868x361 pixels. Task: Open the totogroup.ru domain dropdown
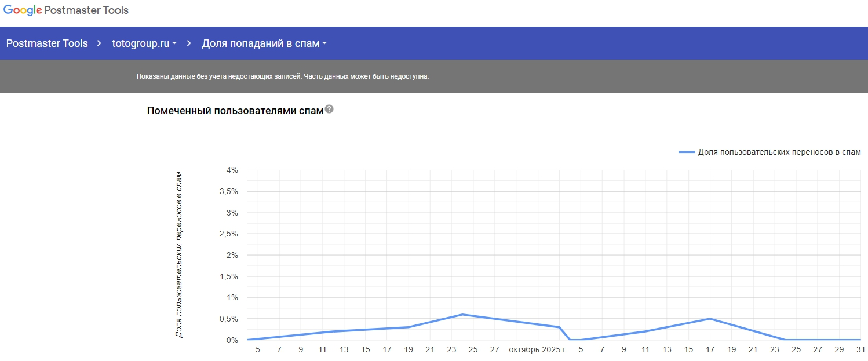point(144,43)
